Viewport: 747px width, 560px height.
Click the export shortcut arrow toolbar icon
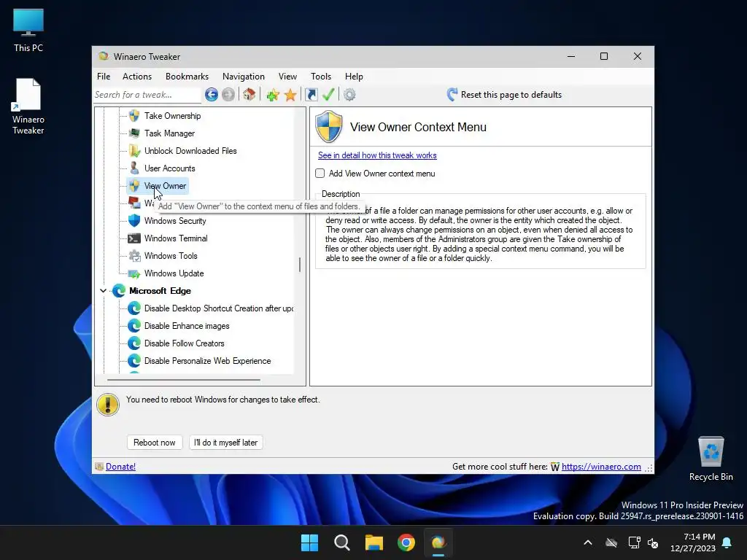coord(311,94)
